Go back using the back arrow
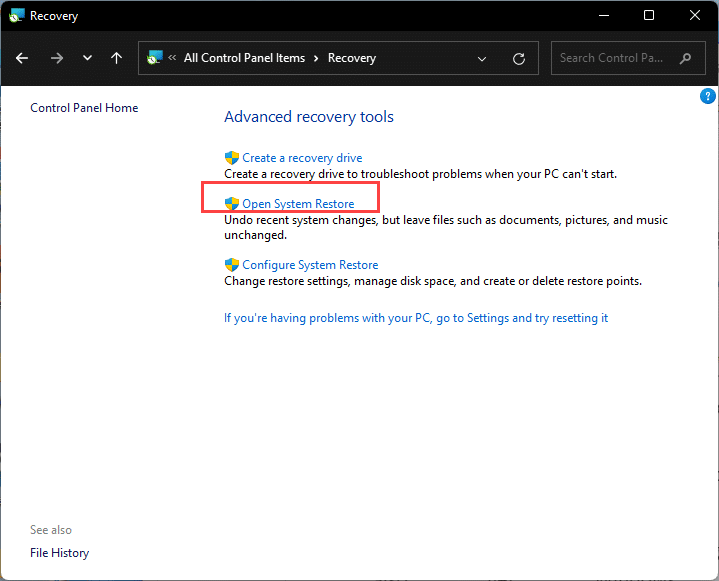Image resolution: width=719 pixels, height=581 pixels. pyautogui.click(x=22, y=58)
